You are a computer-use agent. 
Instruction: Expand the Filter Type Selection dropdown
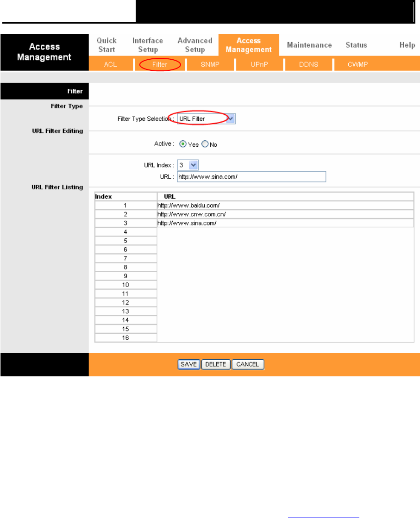coord(206,119)
